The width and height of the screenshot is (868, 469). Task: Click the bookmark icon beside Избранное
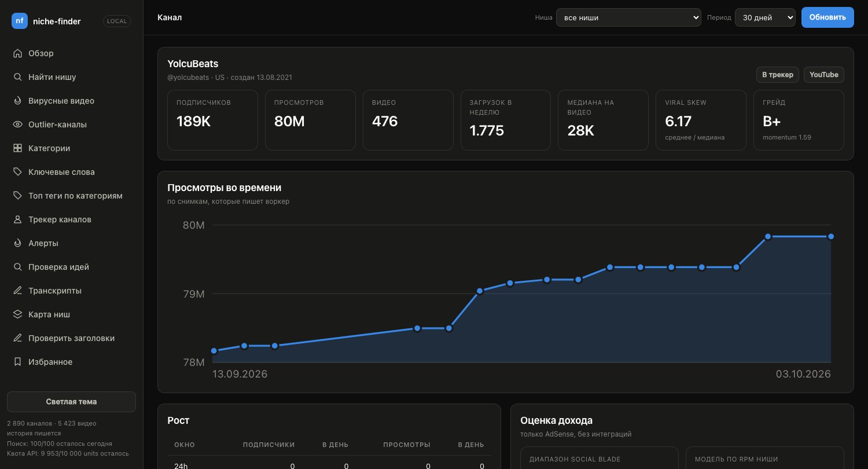coord(17,362)
